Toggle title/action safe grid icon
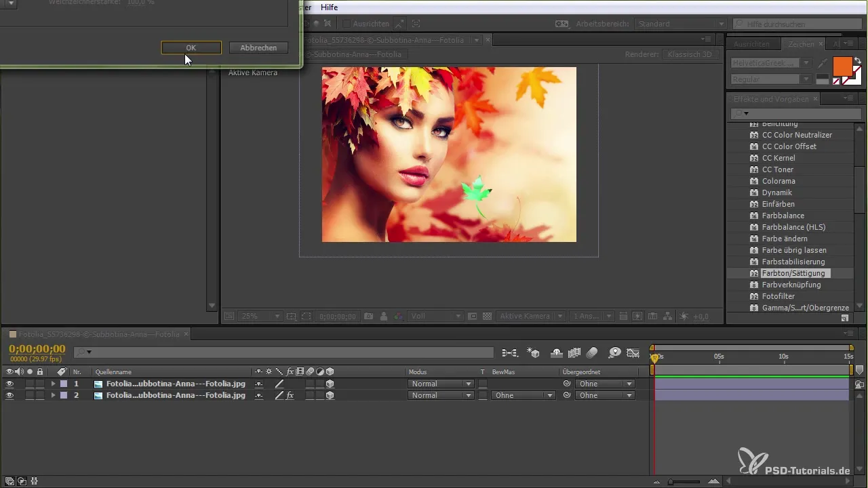The image size is (868, 488). point(292,317)
